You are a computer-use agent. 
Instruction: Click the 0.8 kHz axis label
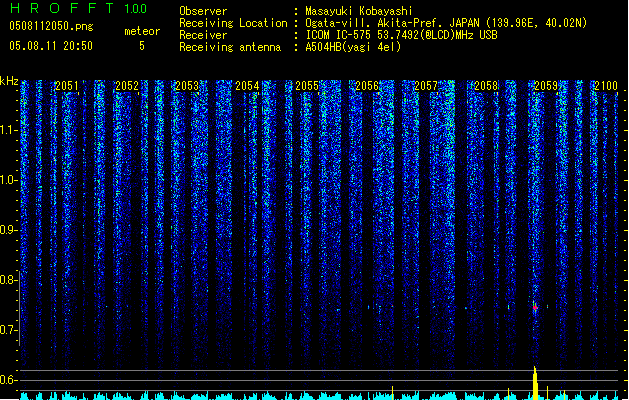tap(8, 280)
